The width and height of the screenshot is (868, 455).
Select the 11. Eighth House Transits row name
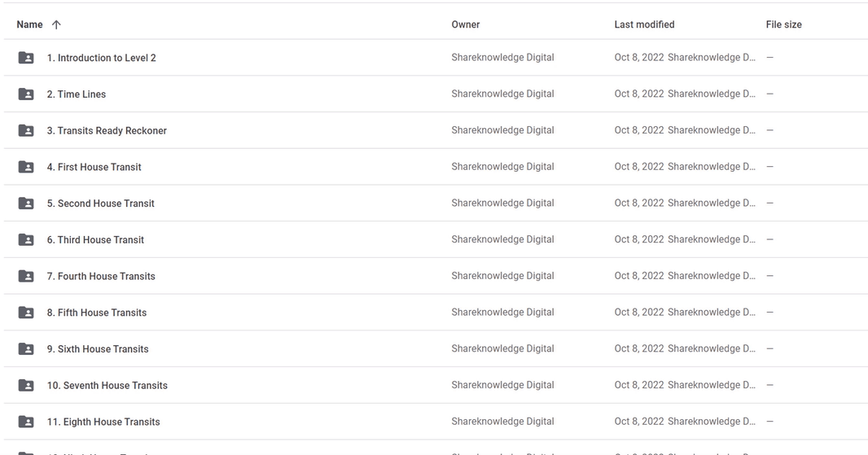[x=103, y=422]
